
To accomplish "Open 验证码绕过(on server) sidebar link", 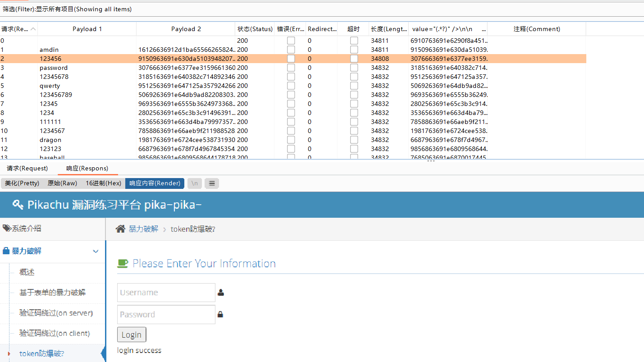I will 56,313.
